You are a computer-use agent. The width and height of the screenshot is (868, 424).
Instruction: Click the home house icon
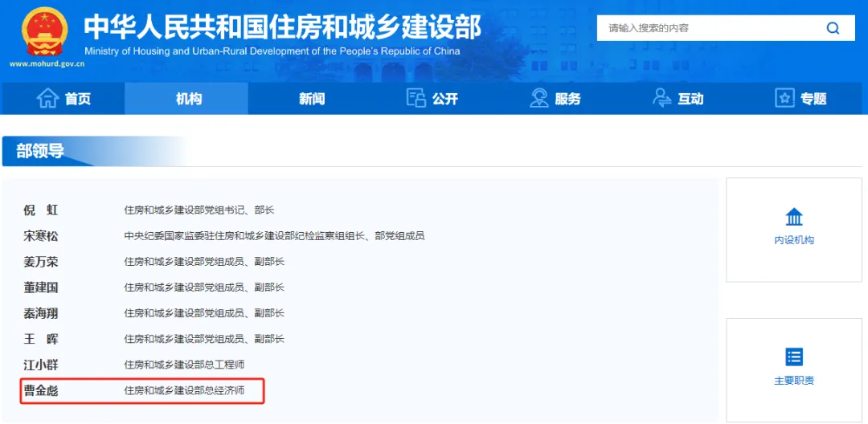tap(47, 99)
